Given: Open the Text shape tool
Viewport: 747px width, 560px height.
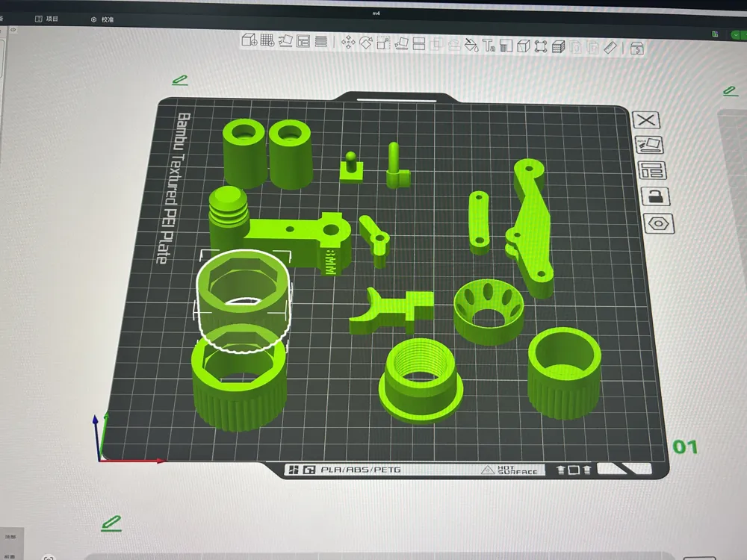Looking at the screenshot, I should (x=489, y=46).
